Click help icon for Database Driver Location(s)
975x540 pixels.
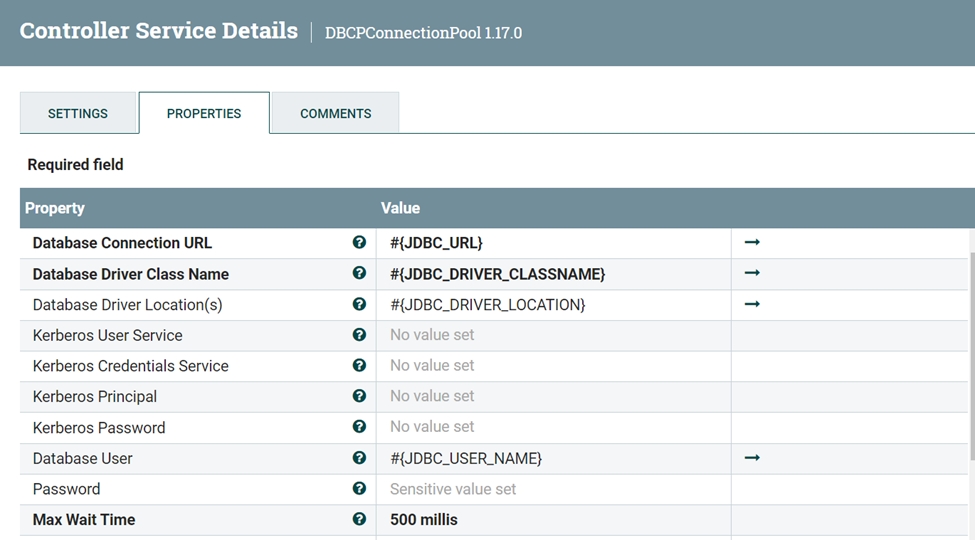[359, 304]
